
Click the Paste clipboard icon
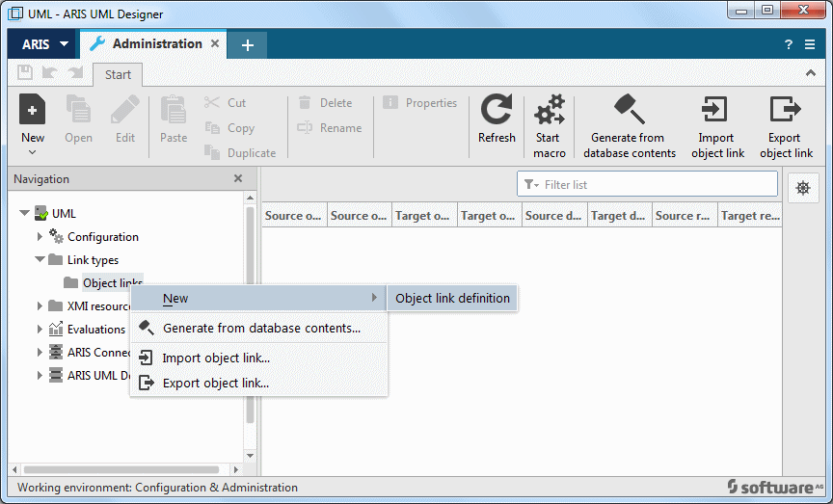point(174,110)
